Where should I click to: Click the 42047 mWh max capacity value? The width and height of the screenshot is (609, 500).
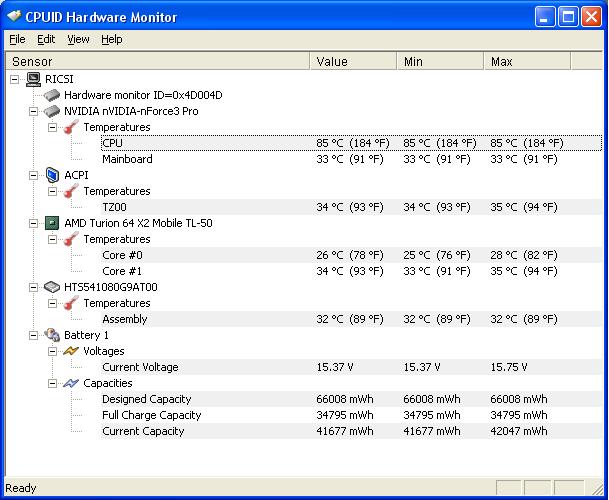point(519,431)
